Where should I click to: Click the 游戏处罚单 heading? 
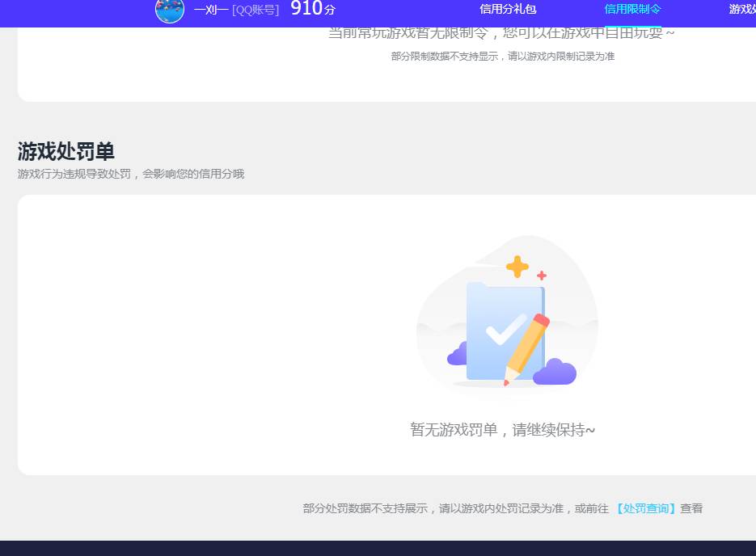(x=65, y=152)
